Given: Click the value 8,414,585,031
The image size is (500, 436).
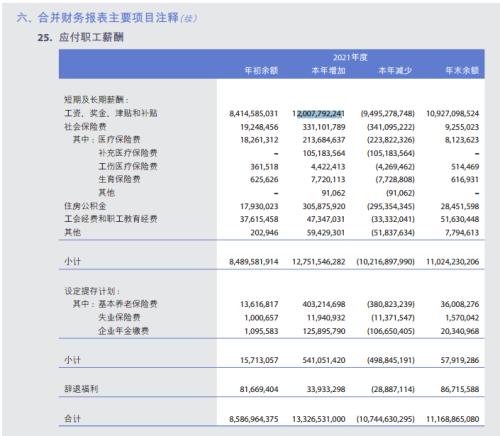Looking at the screenshot, I should (253, 114).
